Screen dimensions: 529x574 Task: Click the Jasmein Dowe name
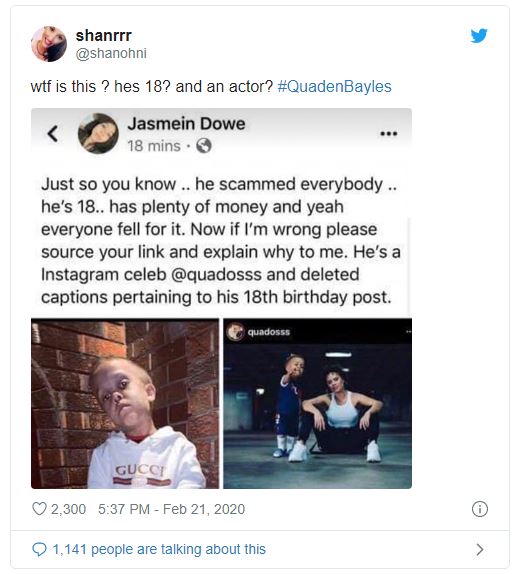click(x=186, y=124)
